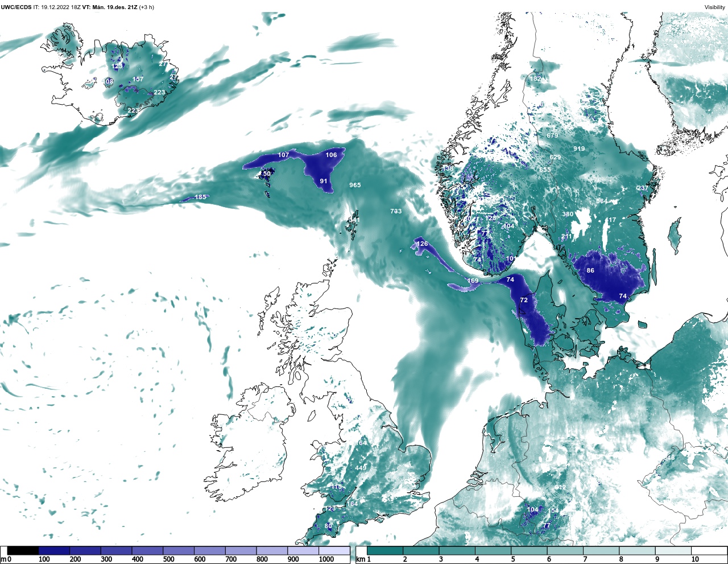
Task: Click the '164' value in southern England
Action: 353,504
